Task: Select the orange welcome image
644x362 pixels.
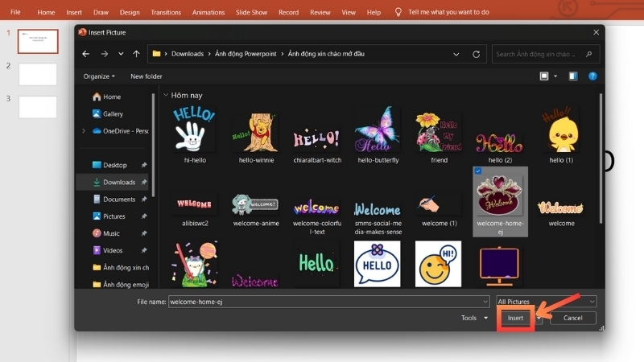Action: (561, 211)
